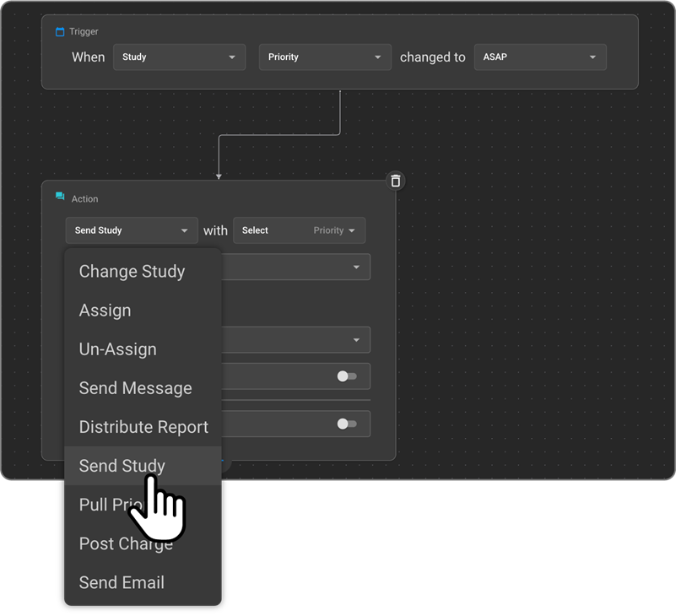The image size is (676, 616).
Task: Expand the ASAP value dropdown
Action: point(539,57)
